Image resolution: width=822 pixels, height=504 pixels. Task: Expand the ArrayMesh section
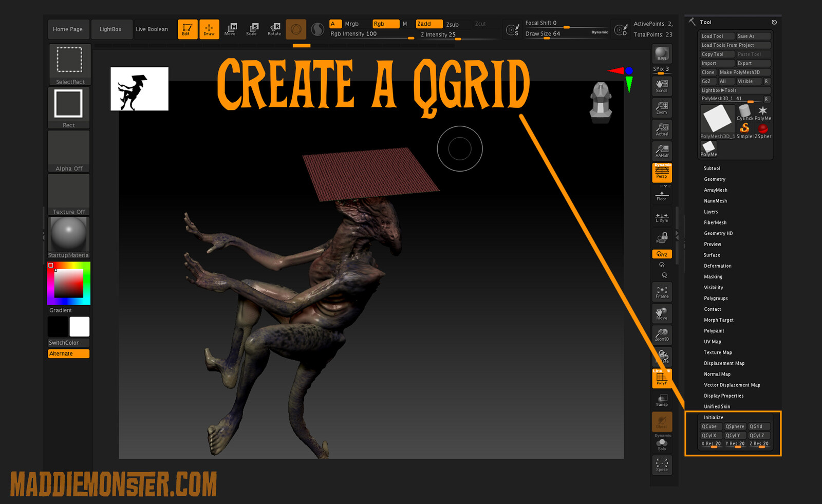pos(716,190)
